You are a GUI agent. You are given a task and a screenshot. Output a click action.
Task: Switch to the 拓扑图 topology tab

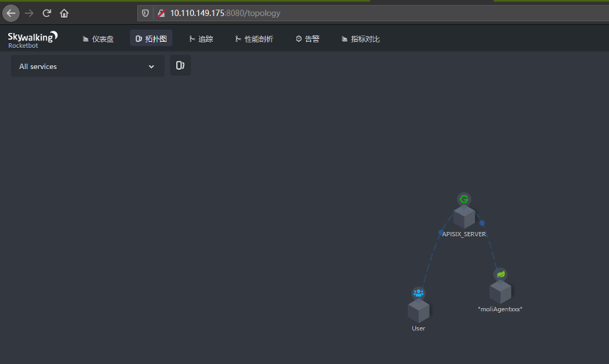click(151, 39)
